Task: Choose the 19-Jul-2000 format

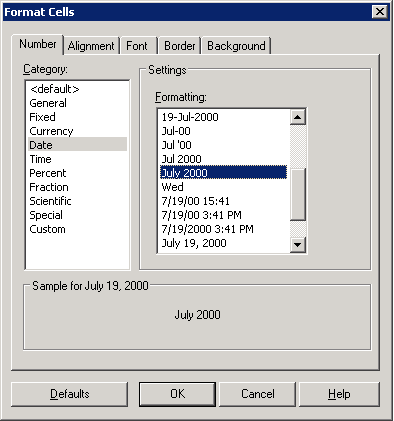Action: pyautogui.click(x=223, y=117)
